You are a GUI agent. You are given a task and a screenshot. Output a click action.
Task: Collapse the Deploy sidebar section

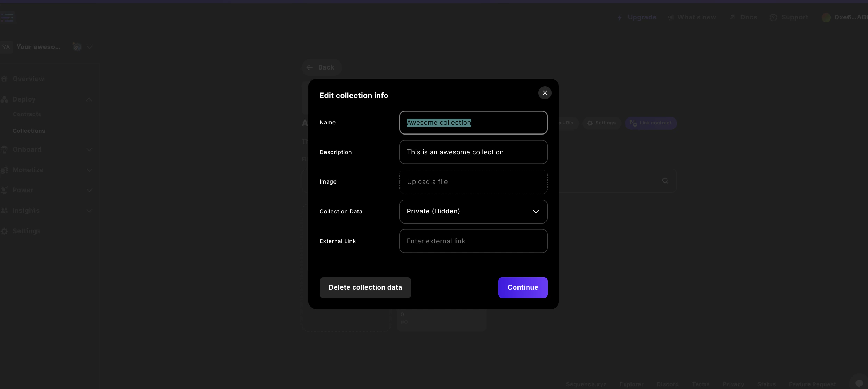click(x=89, y=99)
